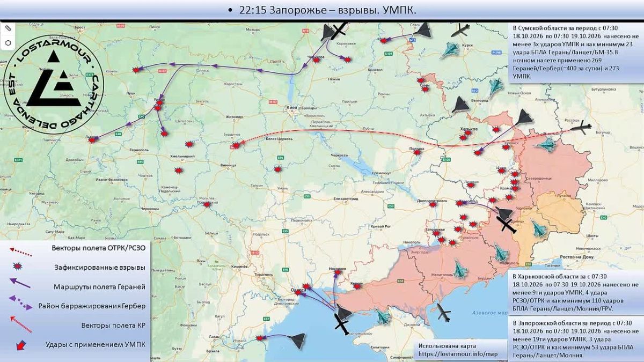Click the Елизаветград city label
The width and height of the screenshot is (644, 362).
(x=346, y=199)
